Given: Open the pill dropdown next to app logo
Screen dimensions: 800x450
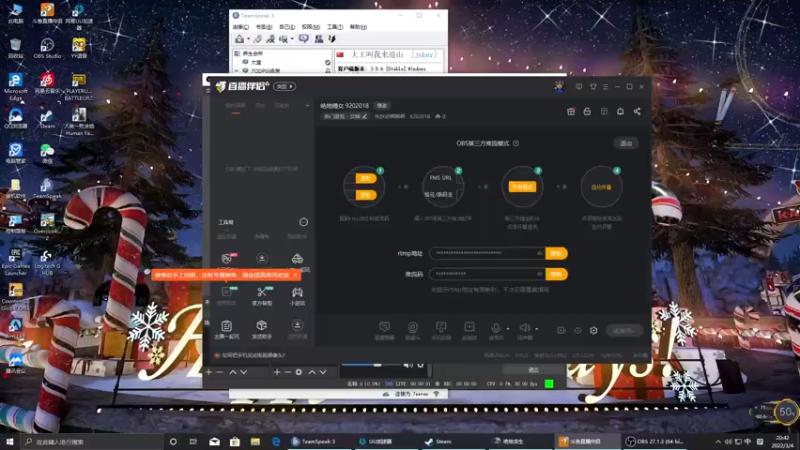Looking at the screenshot, I should point(285,87).
